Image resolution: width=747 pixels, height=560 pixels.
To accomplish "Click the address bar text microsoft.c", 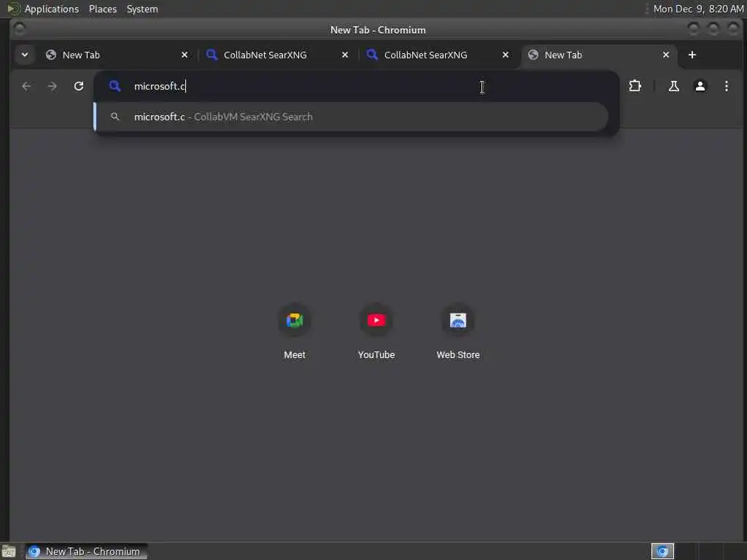I will click(160, 86).
